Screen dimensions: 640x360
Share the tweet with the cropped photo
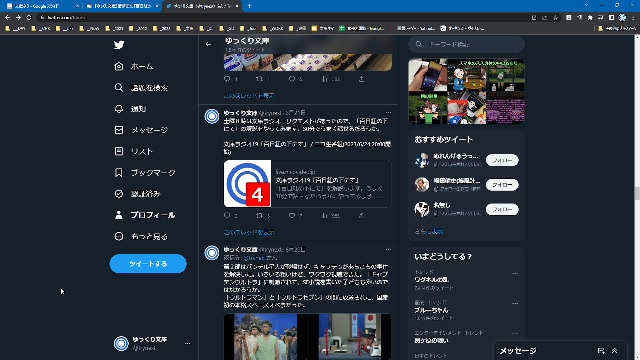(361, 79)
